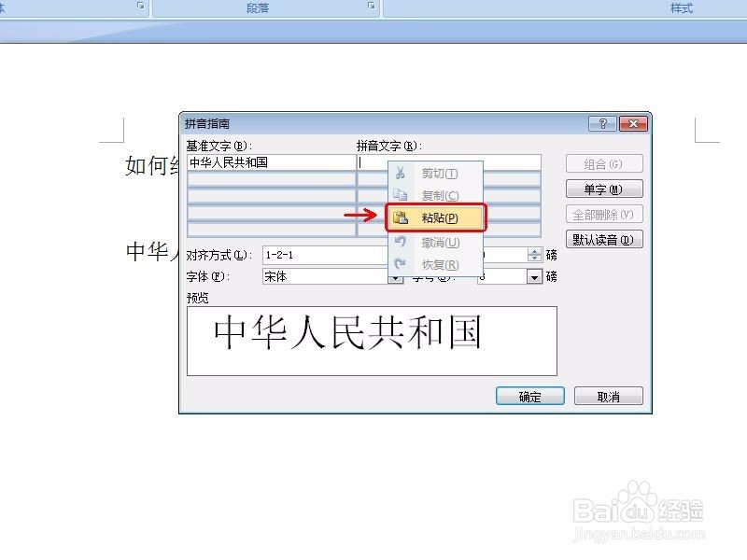Viewport: 747px width, 560px height.
Task: Click the 恢复 redo arrow icon
Action: (401, 263)
